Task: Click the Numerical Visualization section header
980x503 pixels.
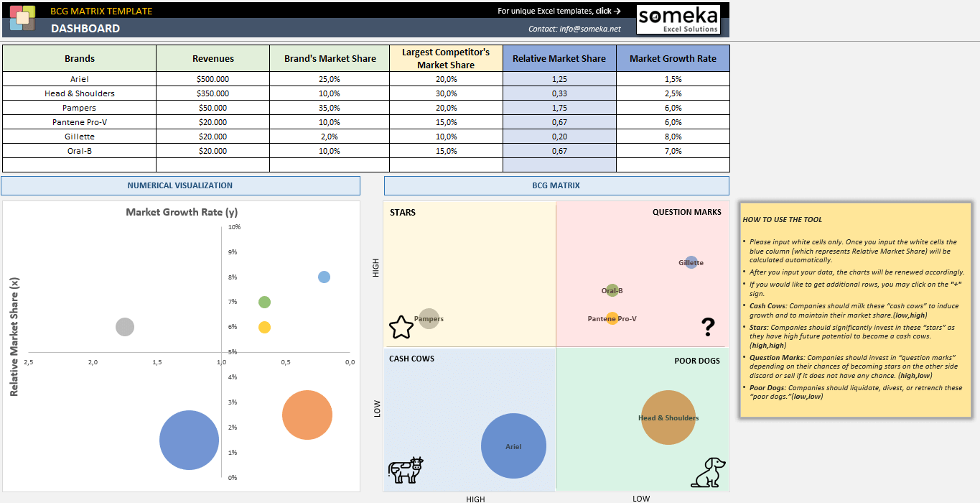Action: click(180, 185)
